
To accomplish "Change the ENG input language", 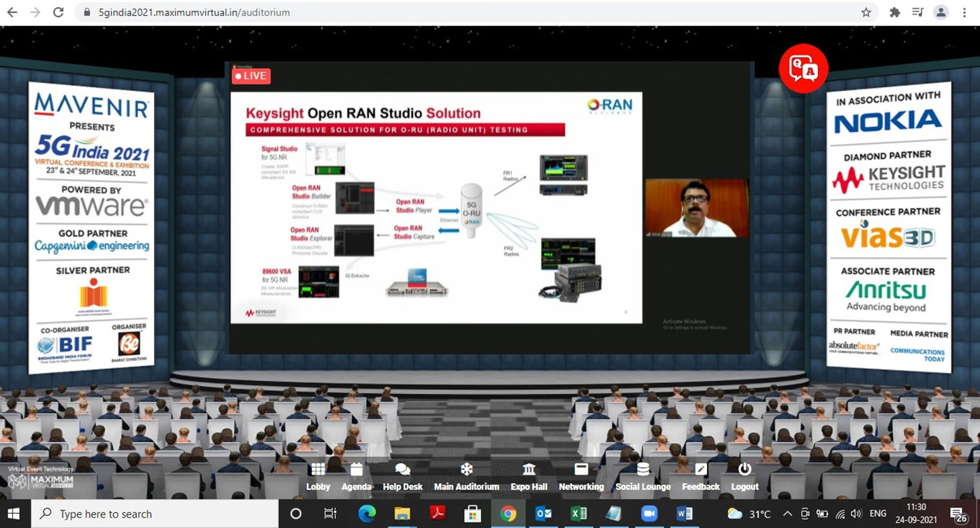I will point(878,514).
